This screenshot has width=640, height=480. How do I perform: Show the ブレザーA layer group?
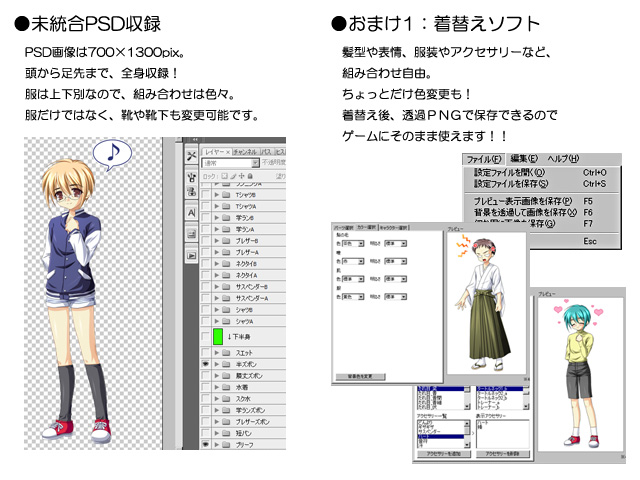206,252
